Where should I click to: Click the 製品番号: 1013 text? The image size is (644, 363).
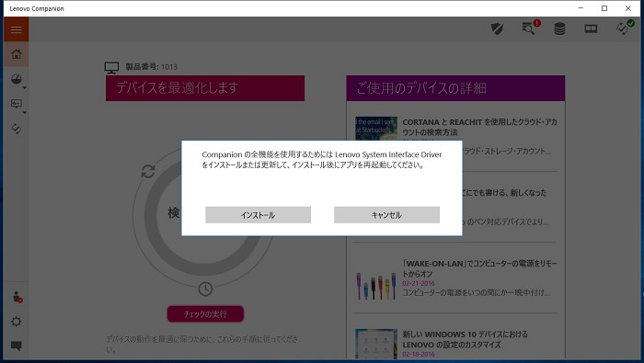(x=151, y=66)
